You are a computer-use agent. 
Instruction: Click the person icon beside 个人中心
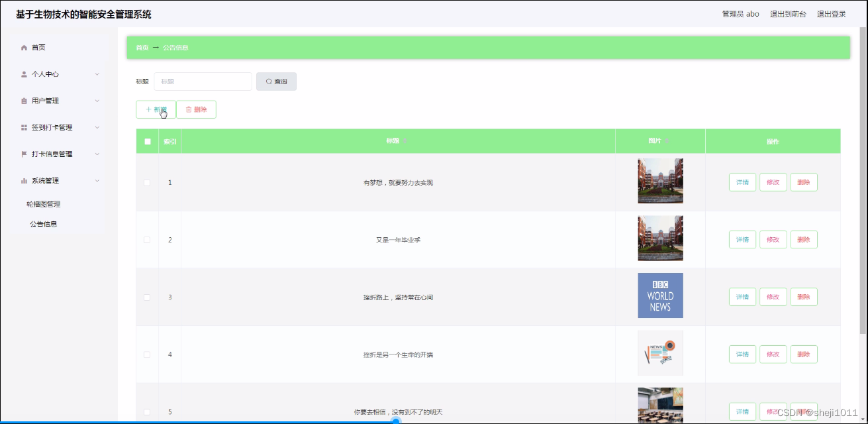click(24, 74)
